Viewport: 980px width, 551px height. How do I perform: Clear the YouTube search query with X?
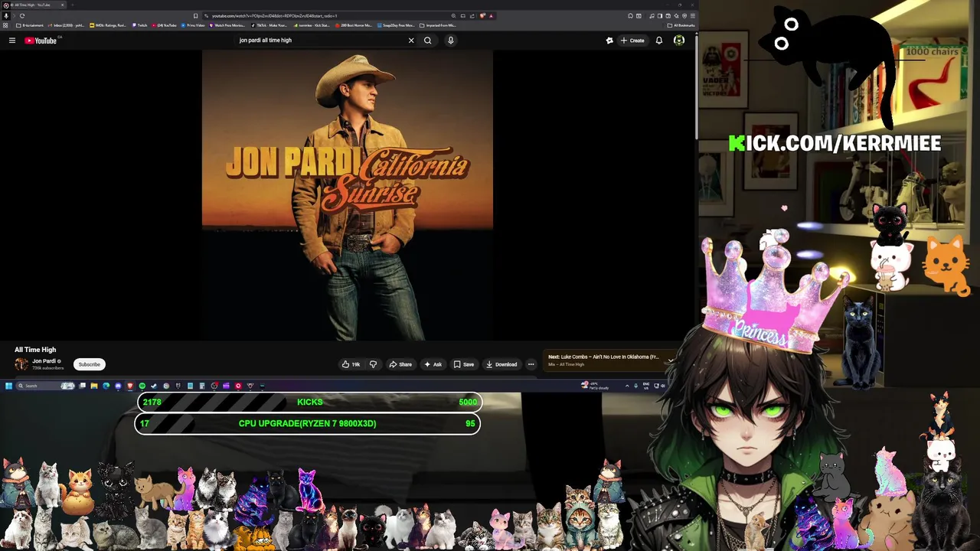point(411,41)
